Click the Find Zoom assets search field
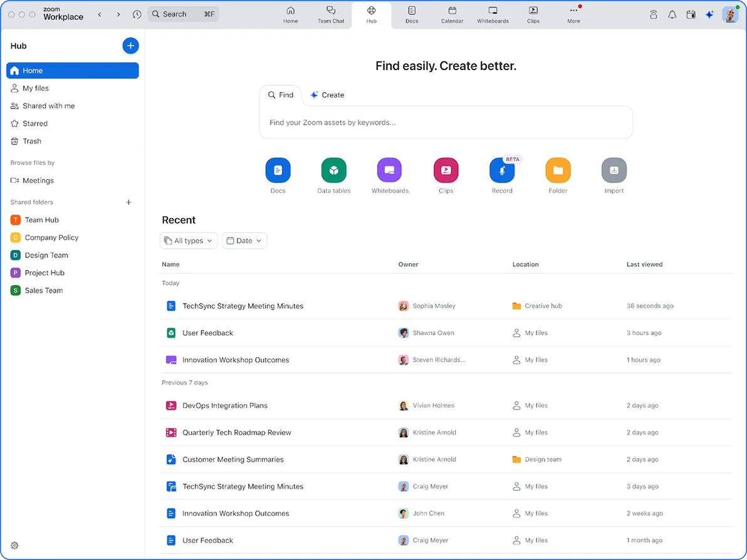The image size is (747, 560). pos(446,123)
